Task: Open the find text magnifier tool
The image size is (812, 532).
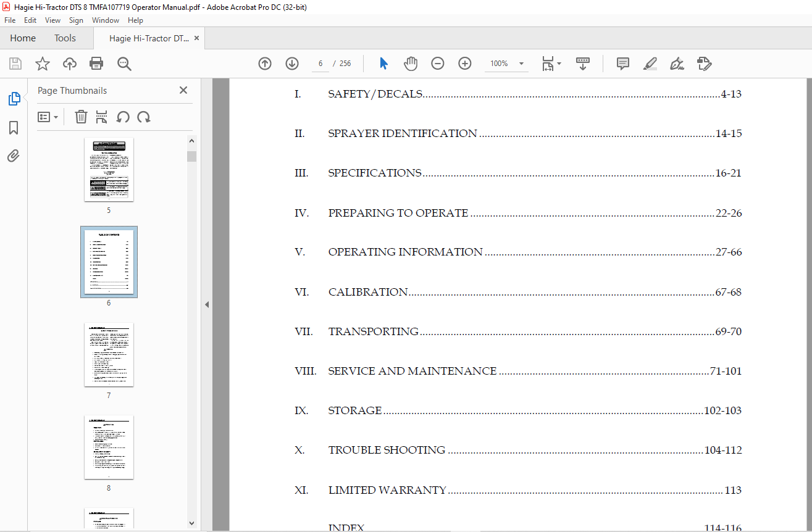Action: [x=124, y=64]
